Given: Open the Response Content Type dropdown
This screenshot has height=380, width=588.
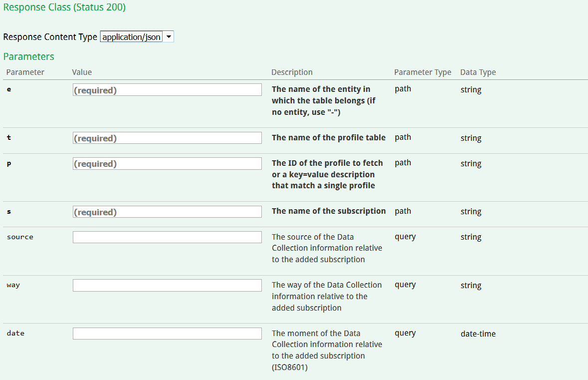Looking at the screenshot, I should [x=137, y=37].
